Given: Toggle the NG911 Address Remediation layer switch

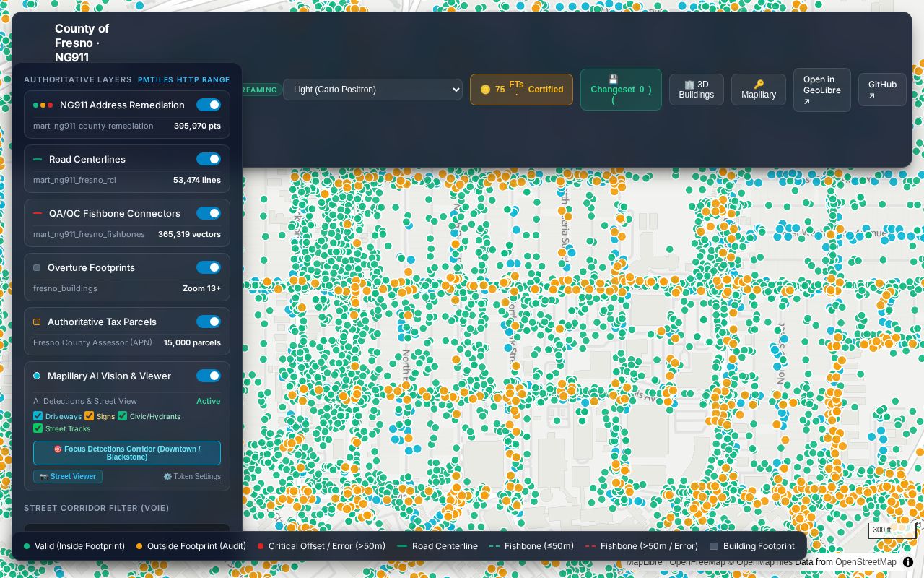Looking at the screenshot, I should (209, 105).
